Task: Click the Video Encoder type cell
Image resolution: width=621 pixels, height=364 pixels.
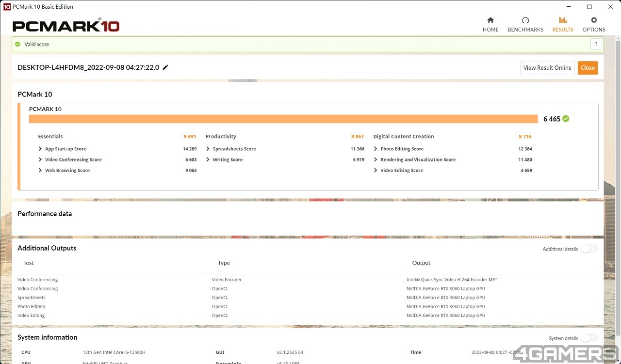Action: [x=227, y=280]
